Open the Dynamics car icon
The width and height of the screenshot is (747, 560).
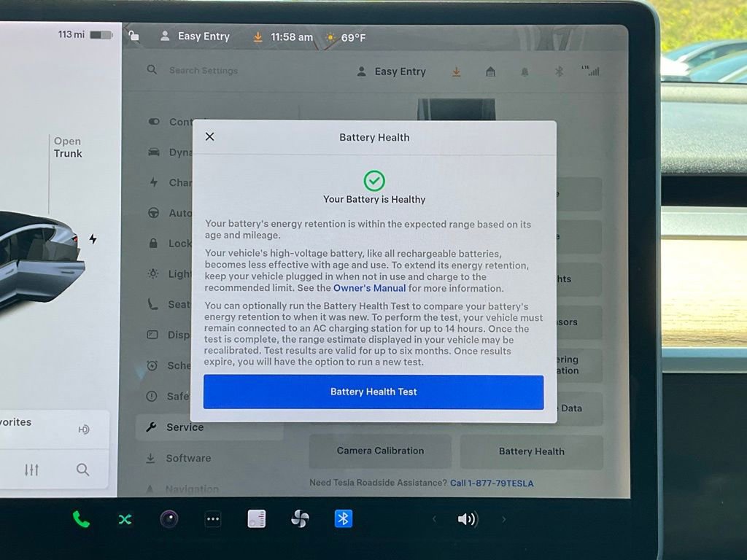point(154,152)
